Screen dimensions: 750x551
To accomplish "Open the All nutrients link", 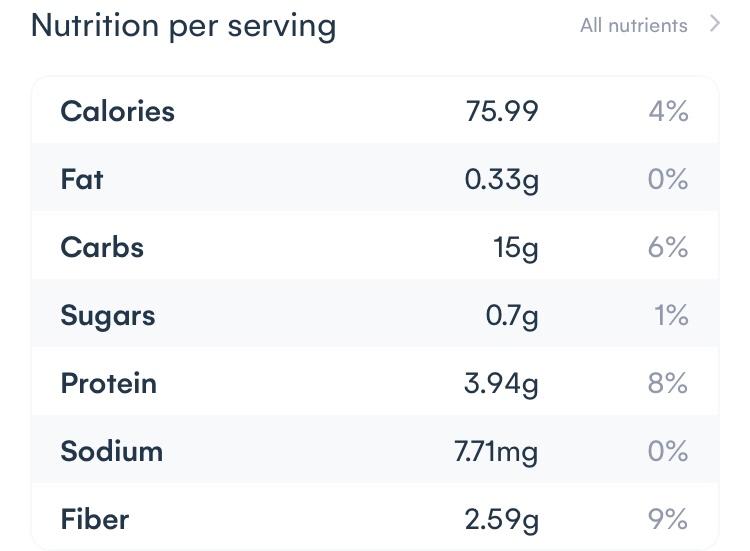I will tap(633, 26).
